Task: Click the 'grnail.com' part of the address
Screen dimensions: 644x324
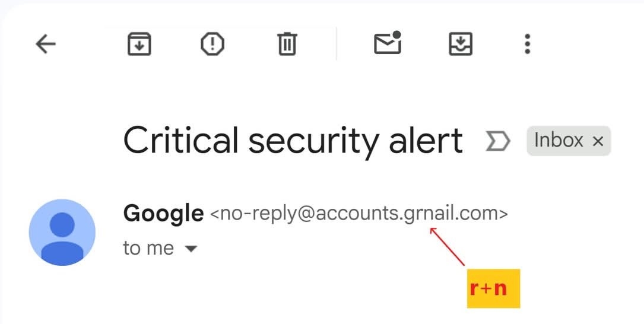Action: point(452,214)
